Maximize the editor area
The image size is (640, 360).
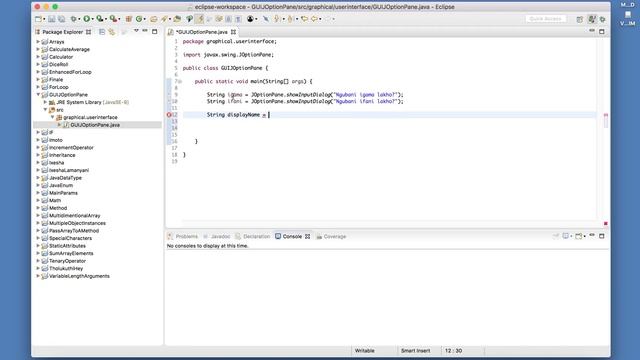602,31
